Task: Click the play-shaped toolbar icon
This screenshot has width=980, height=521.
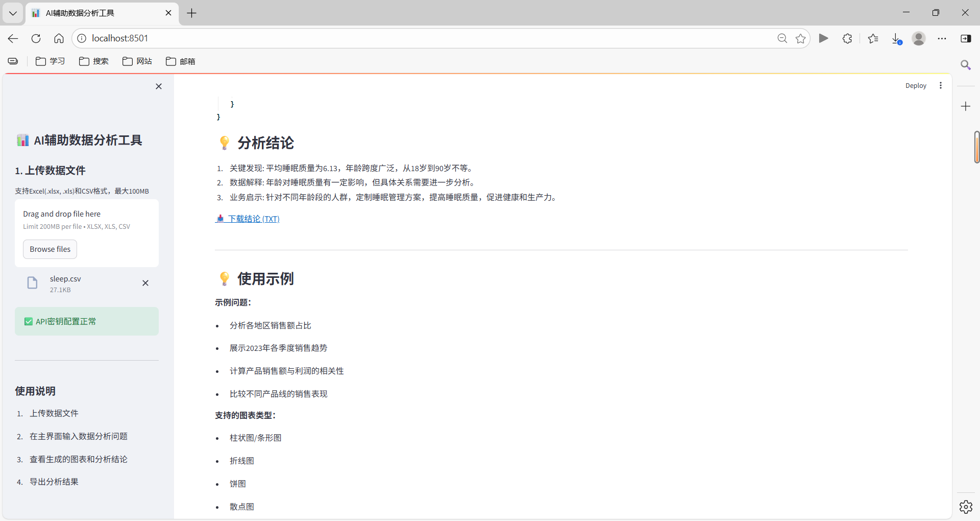Action: pos(823,38)
